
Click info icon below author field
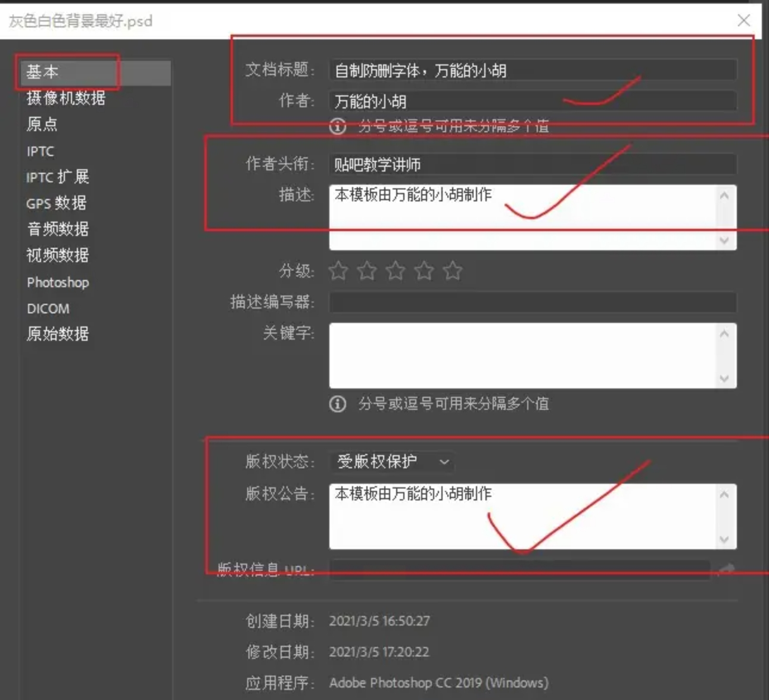pyautogui.click(x=338, y=126)
